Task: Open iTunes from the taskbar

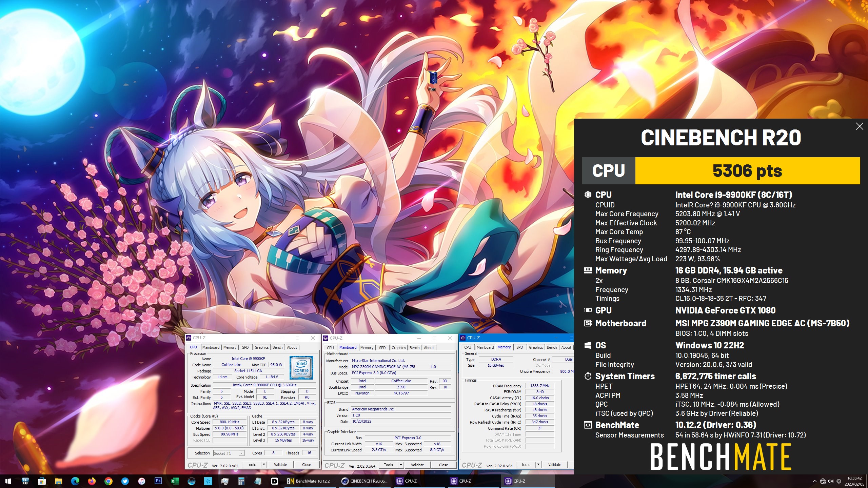Action: click(x=141, y=481)
